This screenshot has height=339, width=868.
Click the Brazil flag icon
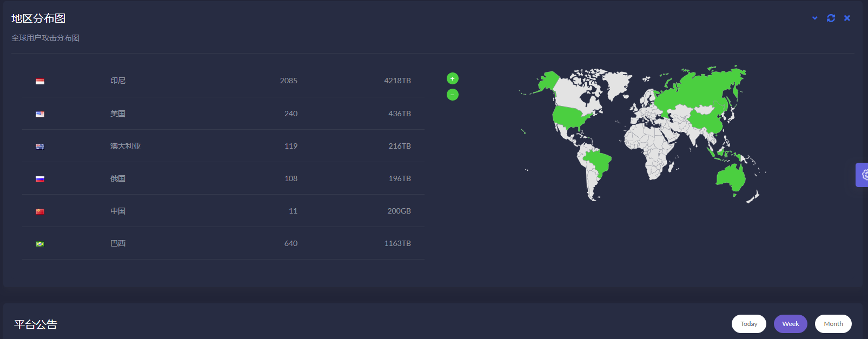[40, 244]
